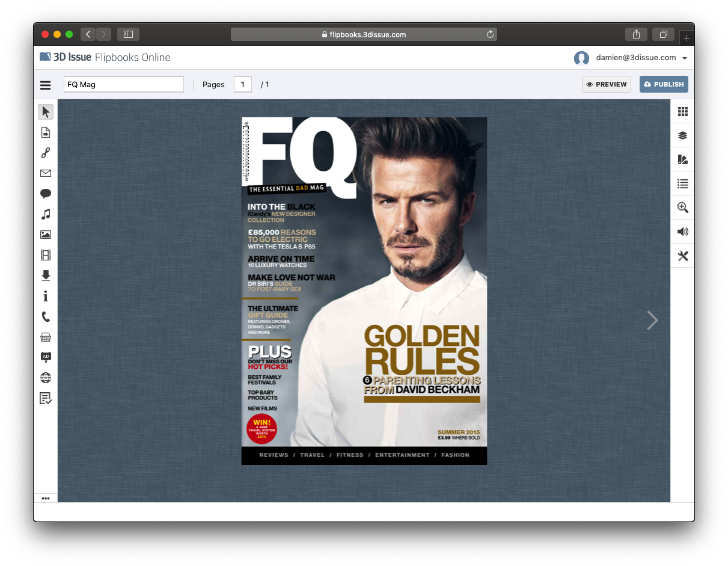Open the sound speaker settings
728x566 pixels.
[682, 232]
